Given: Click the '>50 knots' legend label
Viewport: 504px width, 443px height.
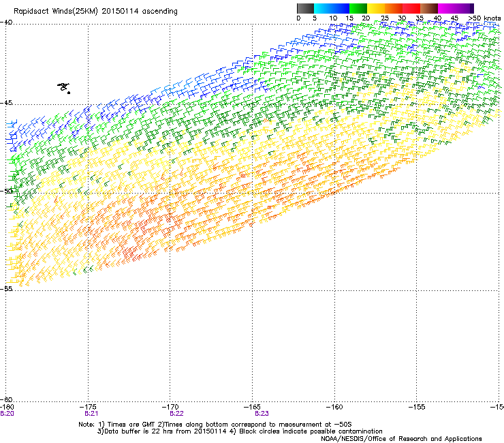Looking at the screenshot, I should pyautogui.click(x=484, y=18).
